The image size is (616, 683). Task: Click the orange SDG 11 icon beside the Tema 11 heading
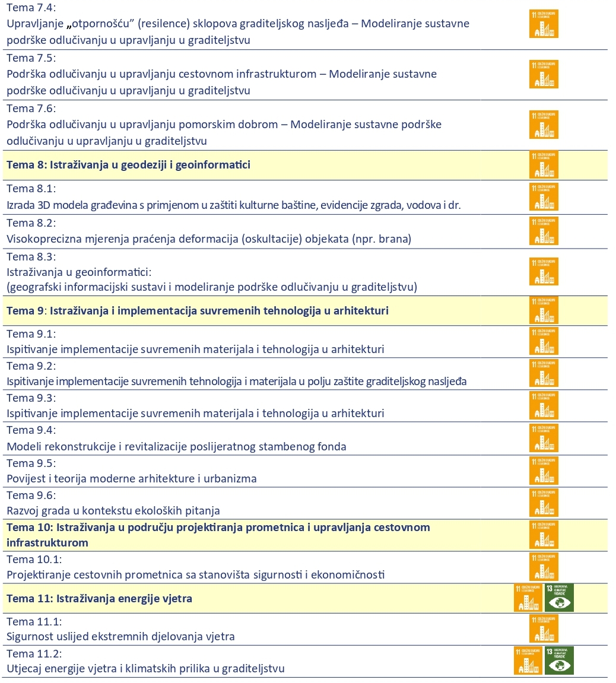pos(529,598)
